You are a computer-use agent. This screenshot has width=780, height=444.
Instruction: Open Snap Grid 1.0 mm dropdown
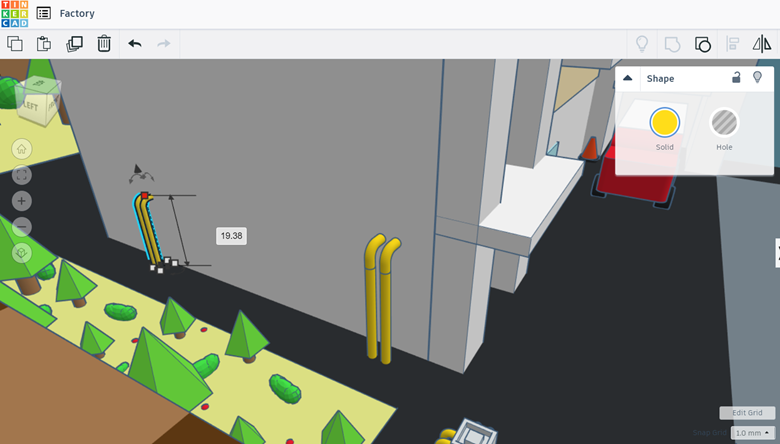pyautogui.click(x=753, y=433)
